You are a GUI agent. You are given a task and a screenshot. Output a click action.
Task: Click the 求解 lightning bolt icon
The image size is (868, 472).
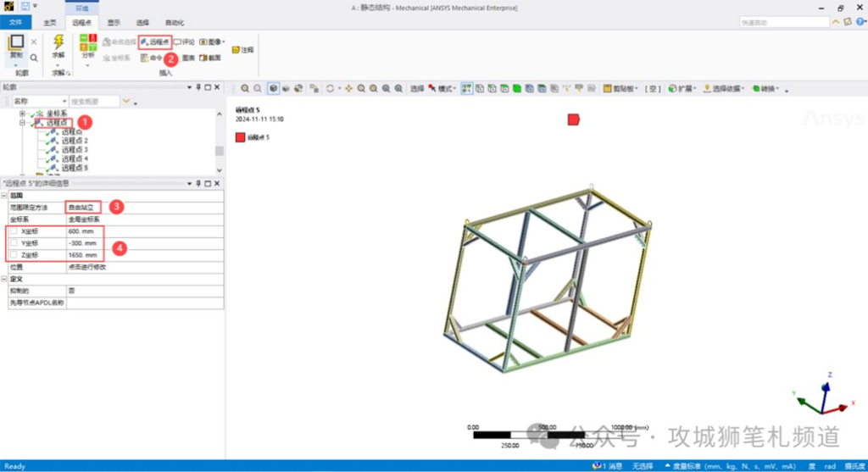click(x=58, y=42)
